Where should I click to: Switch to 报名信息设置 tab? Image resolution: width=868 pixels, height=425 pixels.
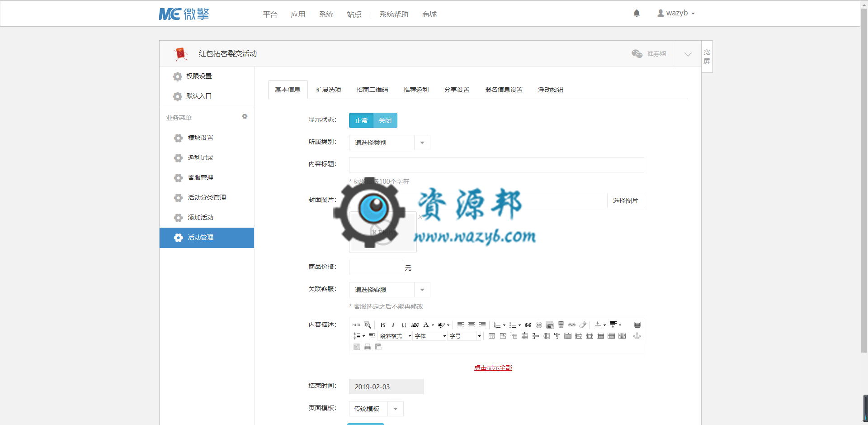(504, 90)
